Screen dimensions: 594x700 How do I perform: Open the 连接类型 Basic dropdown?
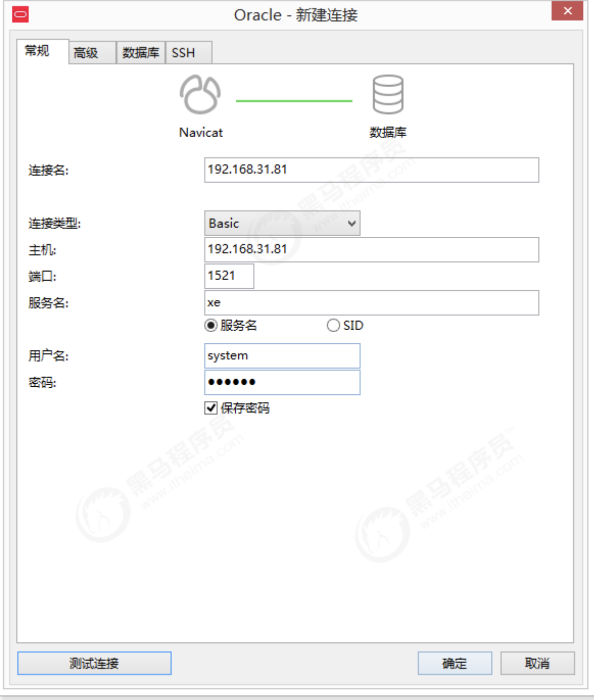click(x=282, y=223)
